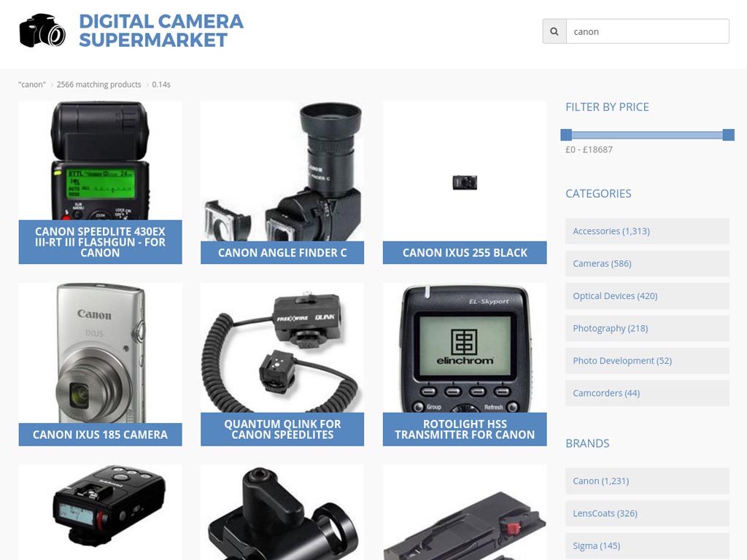The height and width of the screenshot is (560, 747).
Task: Click Quantum QLink for Canon Speedlites title
Action: (x=282, y=429)
